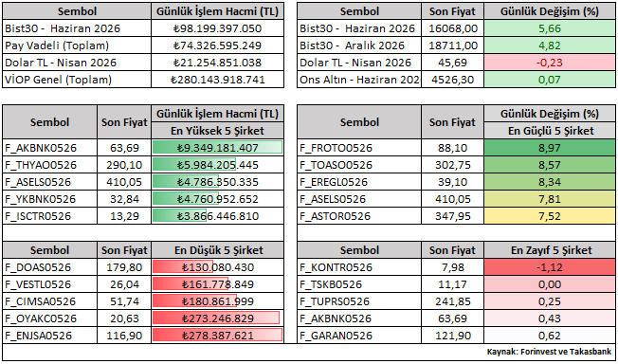The height and width of the screenshot is (364, 618).
Task: Select the Pay Vadeli (Toplam) volume value
Action: [217, 45]
